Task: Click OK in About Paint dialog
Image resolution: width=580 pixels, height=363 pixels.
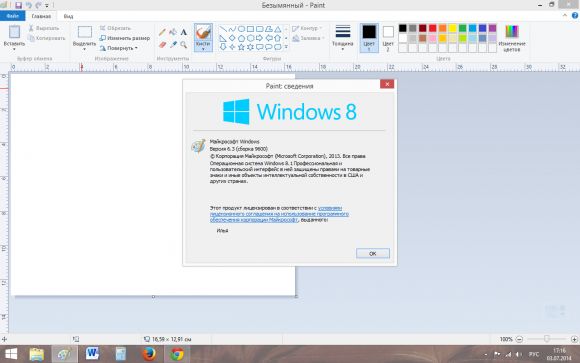Action: [372, 253]
